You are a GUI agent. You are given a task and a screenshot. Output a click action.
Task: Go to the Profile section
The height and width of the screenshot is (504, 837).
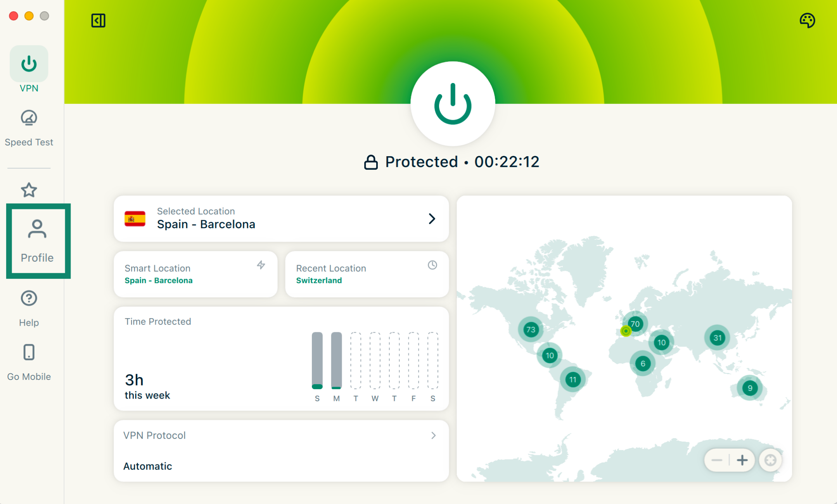[x=37, y=241]
